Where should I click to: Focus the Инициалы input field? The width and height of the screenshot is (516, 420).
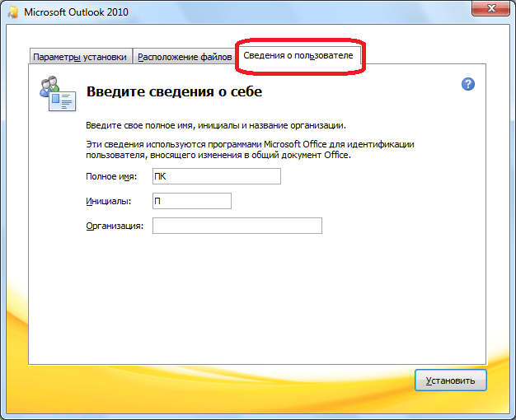[x=192, y=201]
